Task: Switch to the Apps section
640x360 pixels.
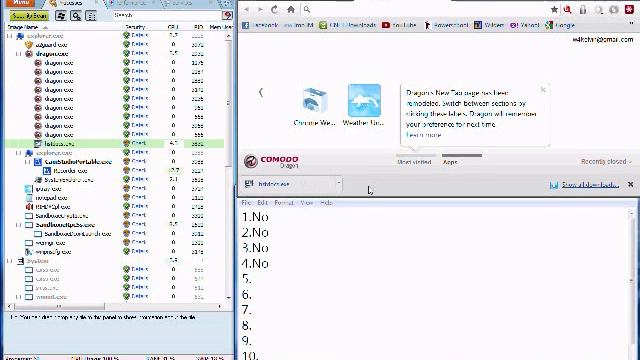Action: [x=461, y=160]
